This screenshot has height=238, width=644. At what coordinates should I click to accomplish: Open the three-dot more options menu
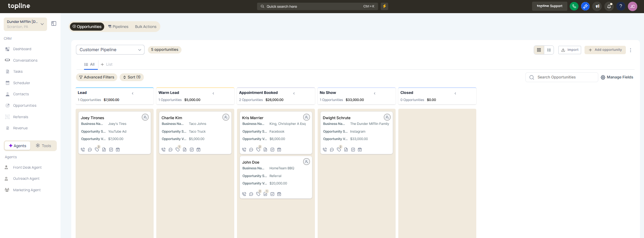click(631, 50)
